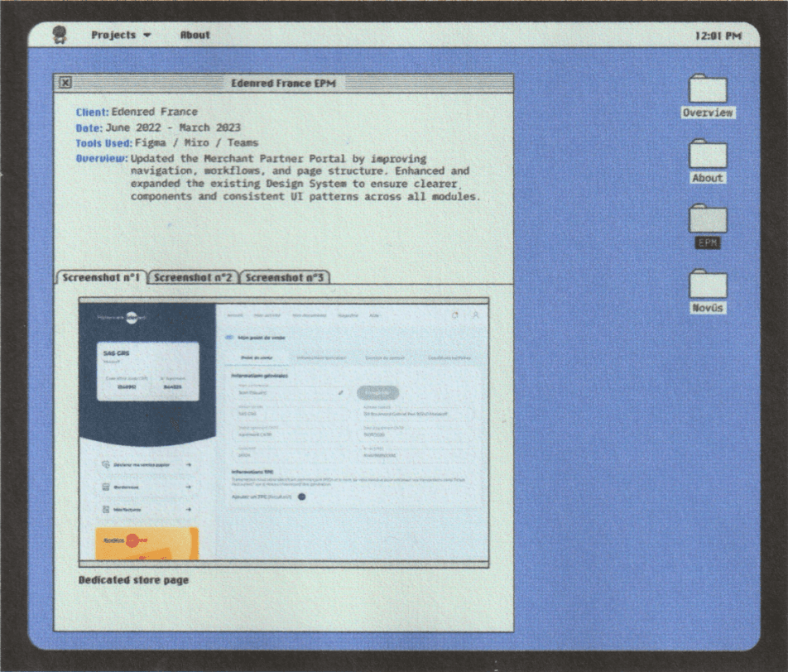Click the 'June 2022 - March 2023' date text

[x=173, y=127]
